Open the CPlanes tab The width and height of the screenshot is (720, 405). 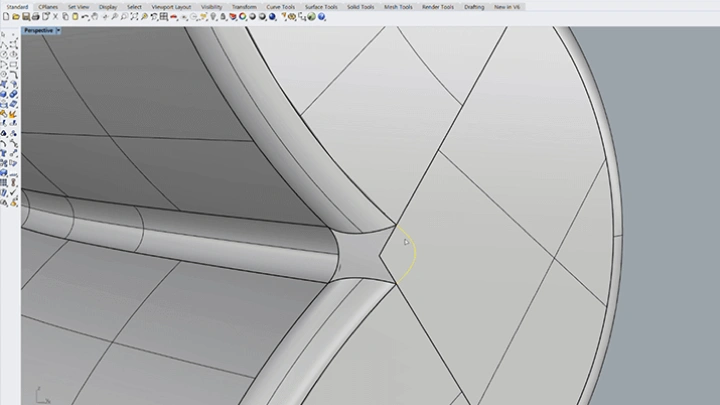coord(48,7)
